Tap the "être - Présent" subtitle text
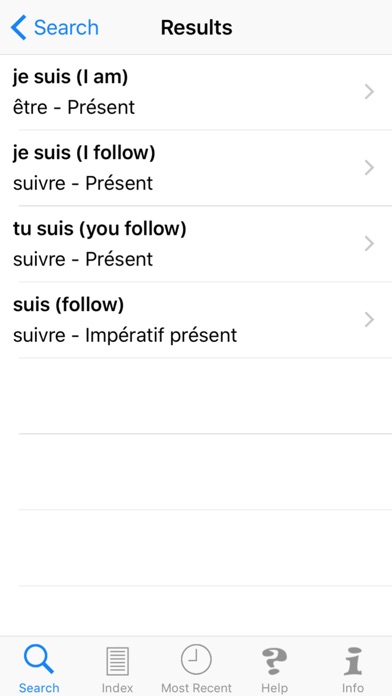 point(74,108)
